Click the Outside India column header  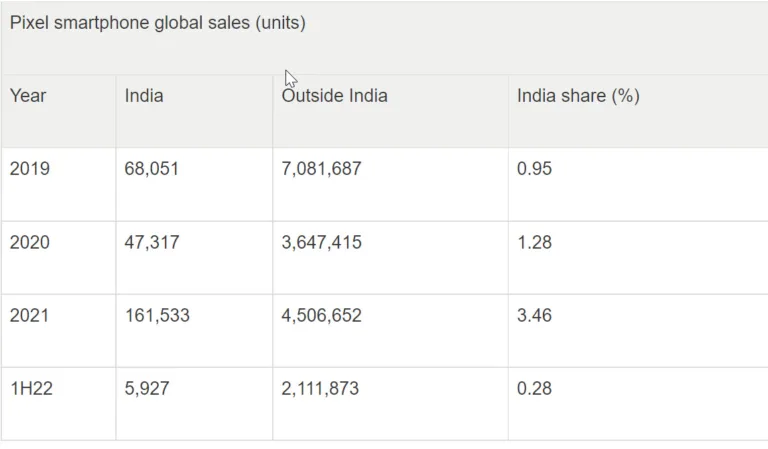(335, 95)
